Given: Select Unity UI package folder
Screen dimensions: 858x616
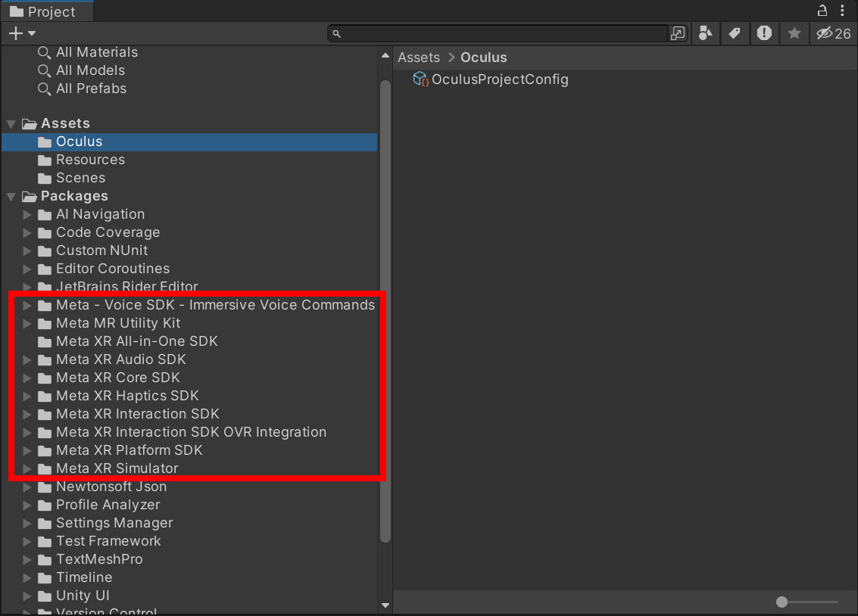Looking at the screenshot, I should point(83,596).
